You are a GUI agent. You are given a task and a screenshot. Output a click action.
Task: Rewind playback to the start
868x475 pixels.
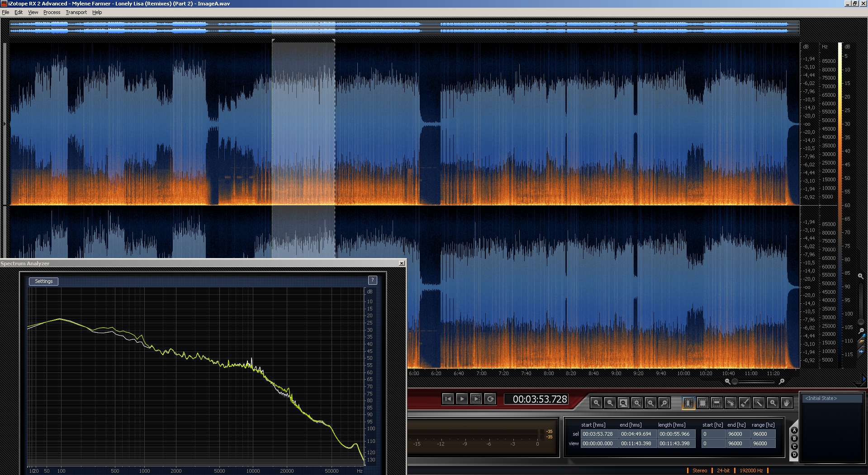(x=448, y=399)
